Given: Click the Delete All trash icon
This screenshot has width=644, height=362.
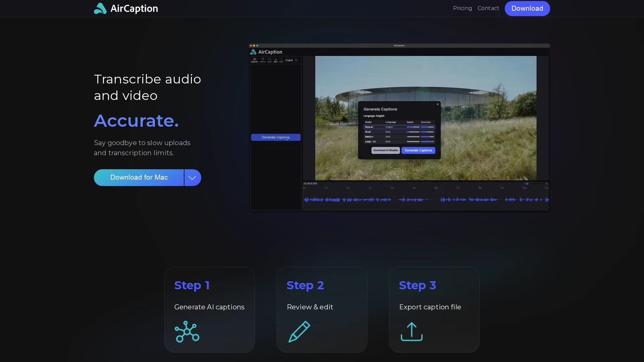Looking at the screenshot, I should pos(263,60).
